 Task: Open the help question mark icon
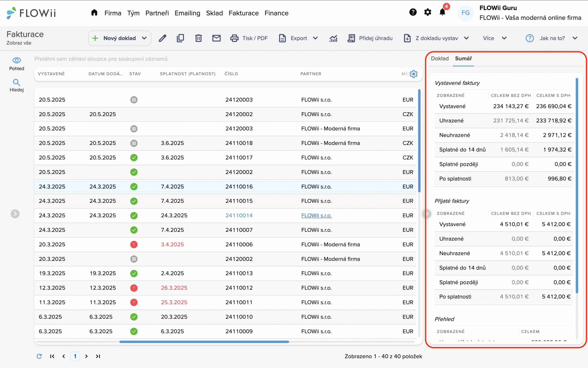click(413, 12)
